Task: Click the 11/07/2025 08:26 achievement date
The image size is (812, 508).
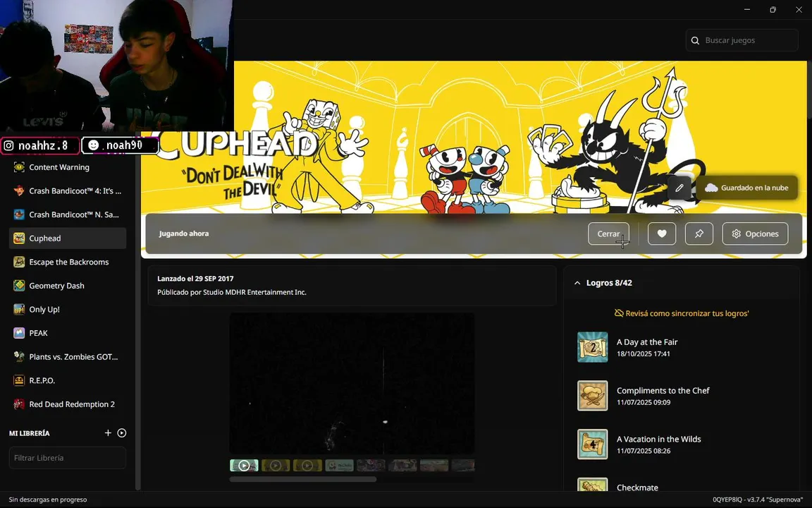Action: coord(643,451)
